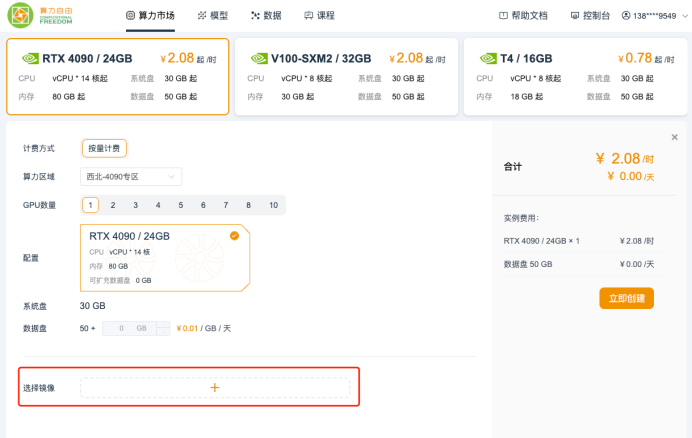This screenshot has width=692, height=438.
Task: Click the 模型 tab icon
Action: point(202,15)
